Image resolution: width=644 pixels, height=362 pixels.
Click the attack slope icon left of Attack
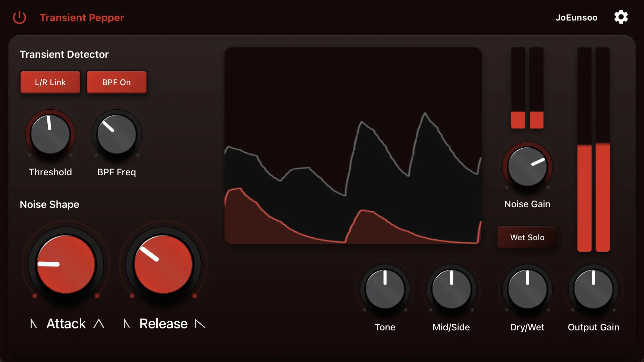pyautogui.click(x=33, y=323)
